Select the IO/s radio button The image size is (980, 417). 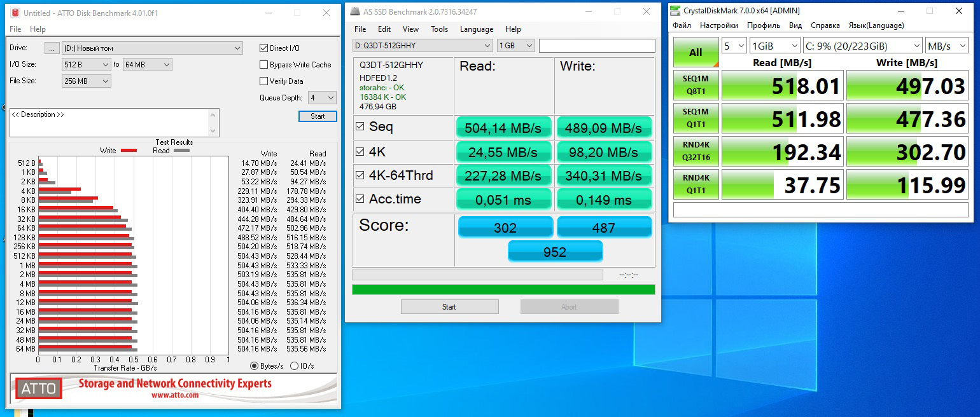coord(294,366)
